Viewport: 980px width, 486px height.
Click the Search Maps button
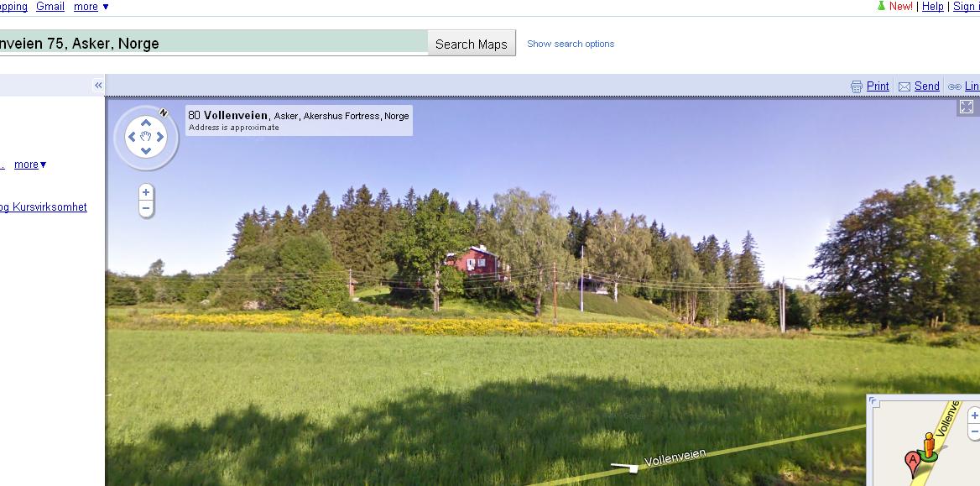(x=472, y=44)
